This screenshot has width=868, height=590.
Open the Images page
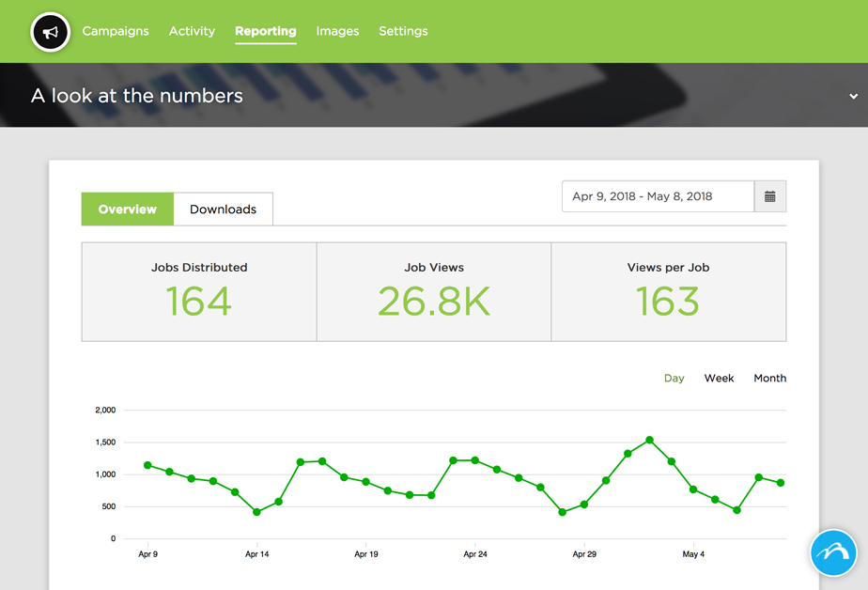tap(337, 31)
